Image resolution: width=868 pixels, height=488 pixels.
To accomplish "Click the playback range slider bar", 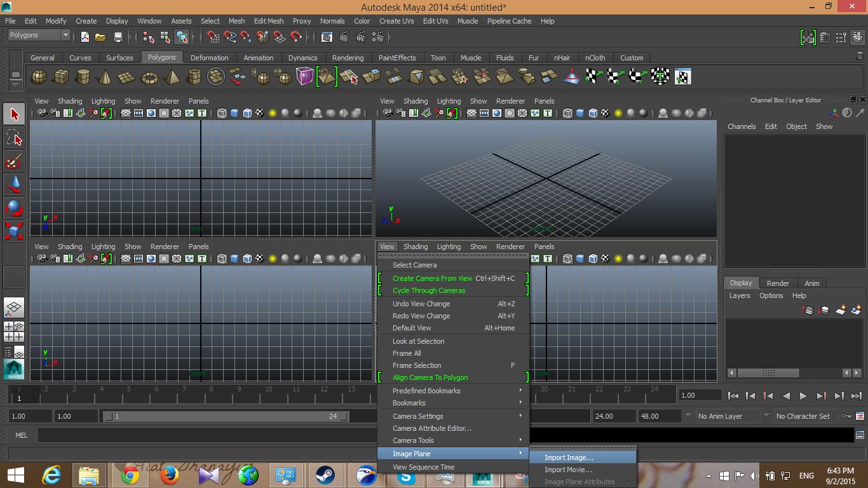I will click(226, 416).
